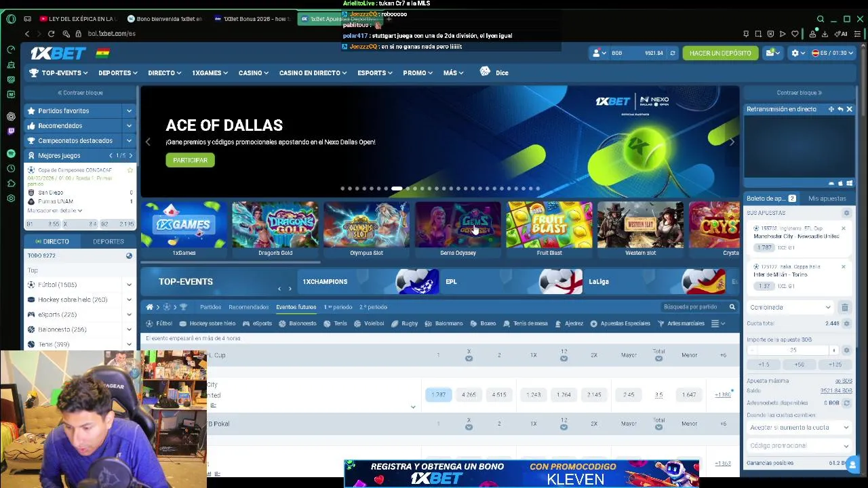This screenshot has height=488, width=868.
Task: Remove Manchester City bet from slip
Action: 844,228
